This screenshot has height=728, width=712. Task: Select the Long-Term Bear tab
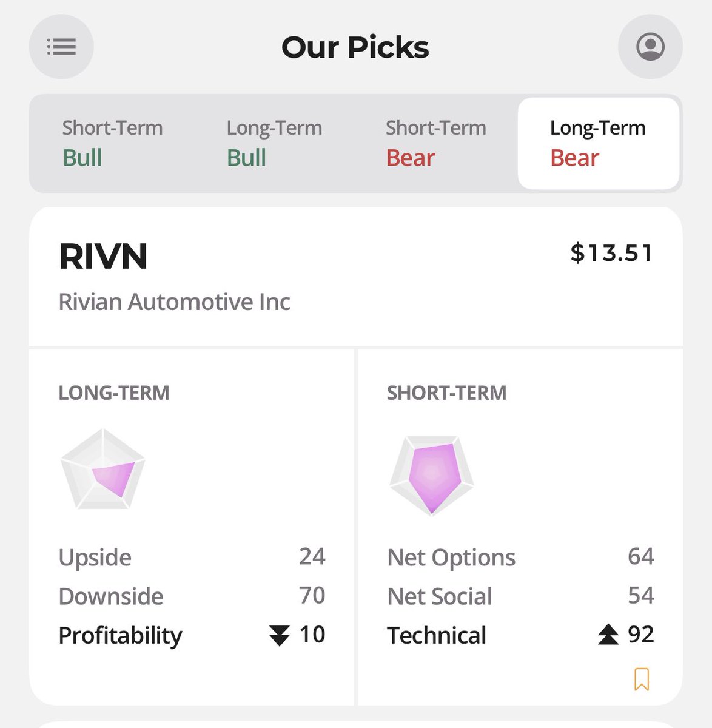[x=599, y=143]
